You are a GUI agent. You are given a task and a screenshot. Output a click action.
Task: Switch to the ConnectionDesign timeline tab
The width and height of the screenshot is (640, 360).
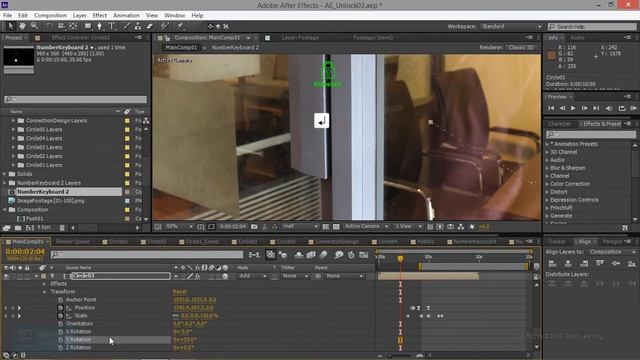pos(337,242)
